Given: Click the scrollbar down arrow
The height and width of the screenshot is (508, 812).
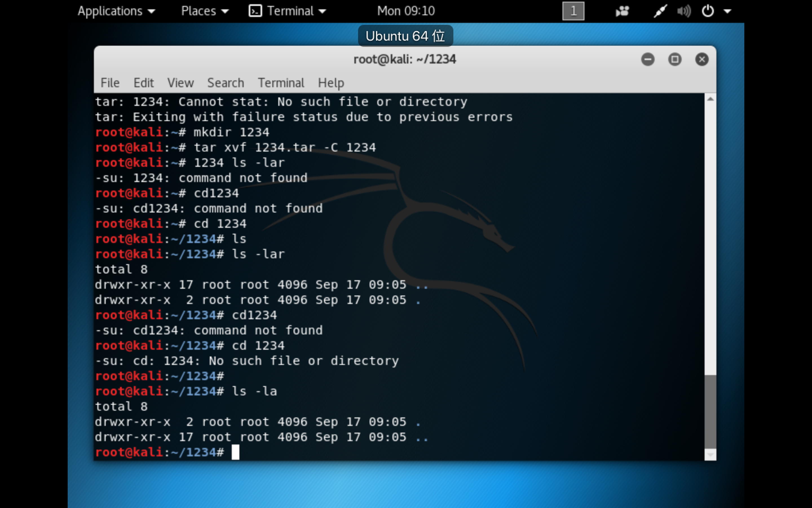Looking at the screenshot, I should 710,455.
